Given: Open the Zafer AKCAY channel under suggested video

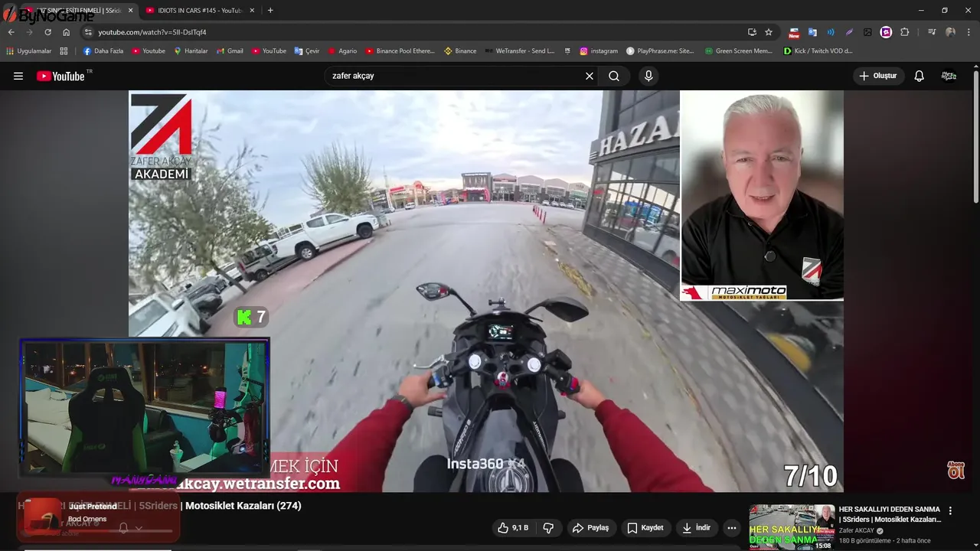Looking at the screenshot, I should point(857,530).
